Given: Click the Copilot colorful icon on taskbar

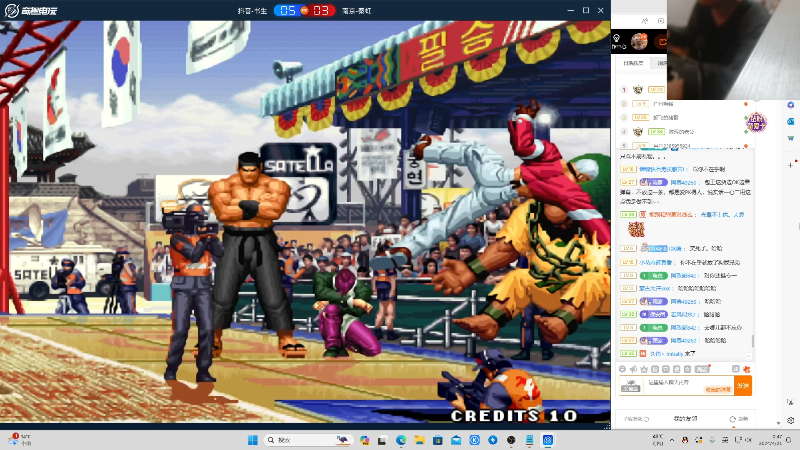Looking at the screenshot, I should 364,440.
